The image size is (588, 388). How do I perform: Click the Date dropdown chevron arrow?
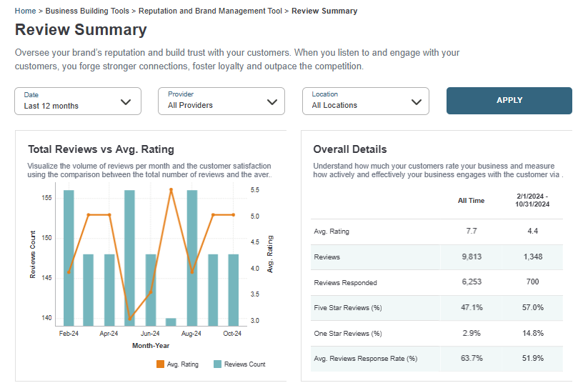coord(126,101)
